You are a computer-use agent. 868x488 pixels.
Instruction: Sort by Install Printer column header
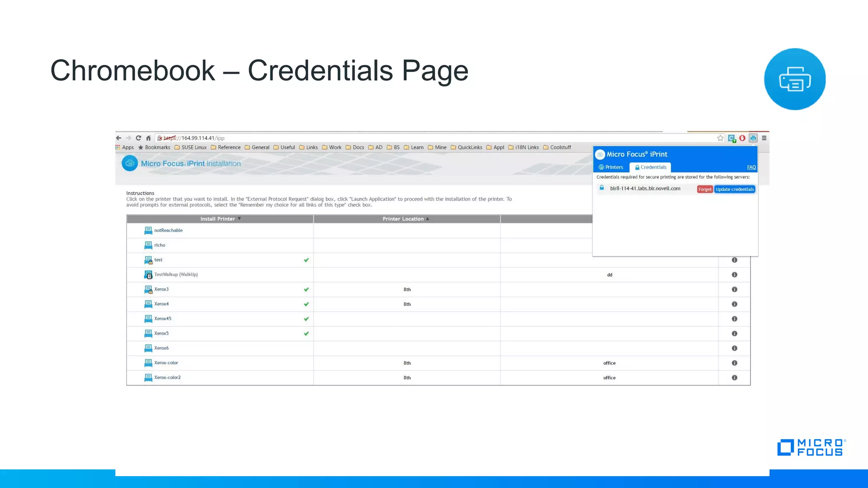click(x=220, y=219)
